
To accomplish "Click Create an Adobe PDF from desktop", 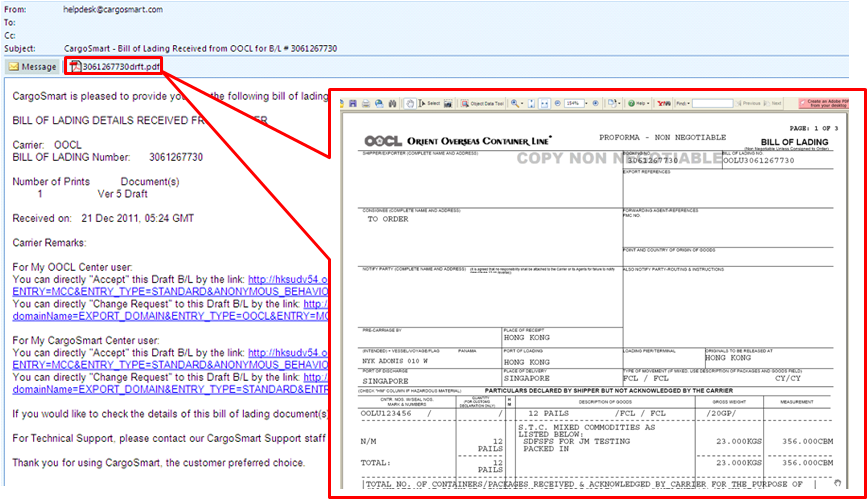I will pos(826,103).
